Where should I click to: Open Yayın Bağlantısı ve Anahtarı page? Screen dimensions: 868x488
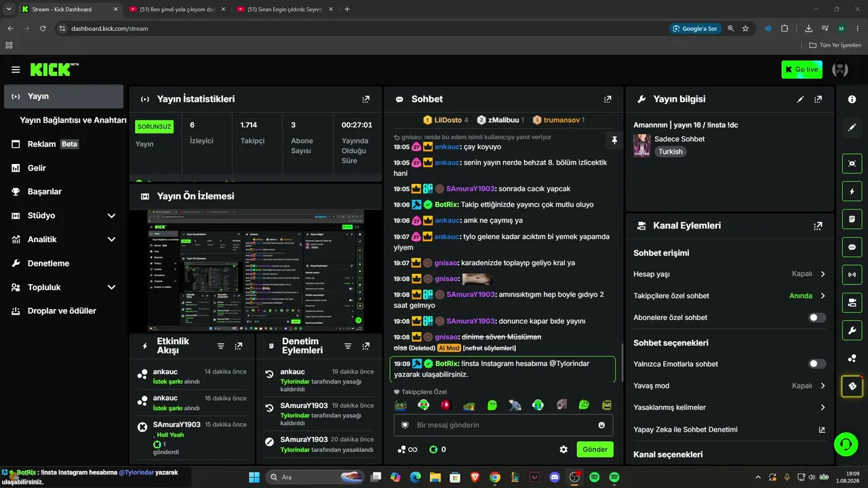pos(73,120)
